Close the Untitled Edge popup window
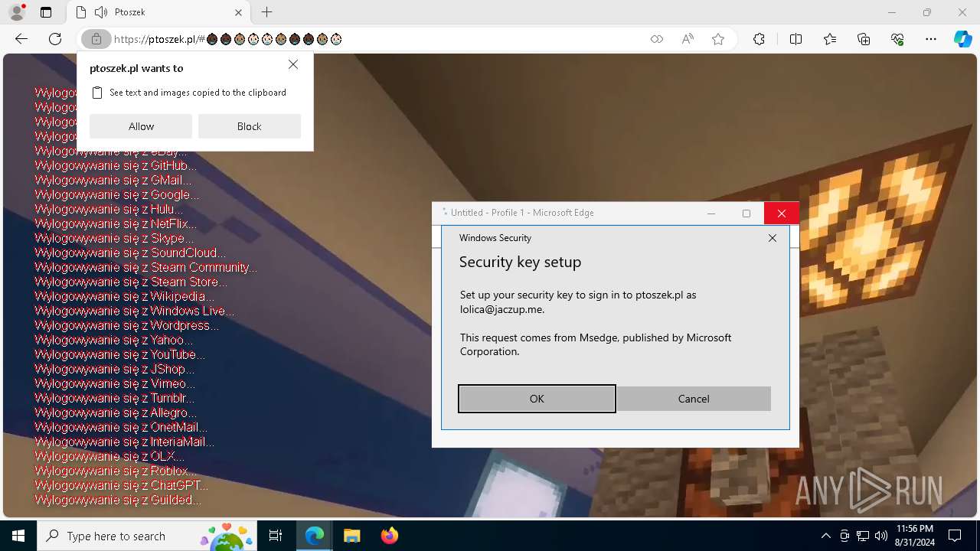This screenshot has width=980, height=551. 782,214
